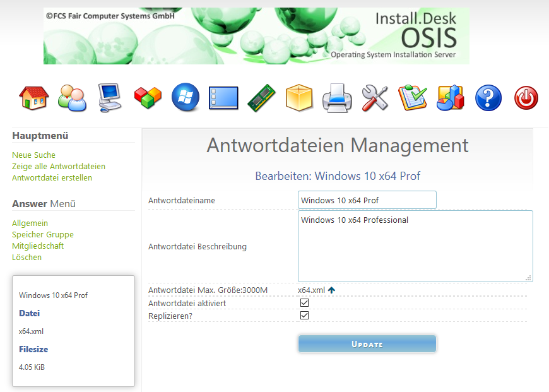Image resolution: width=549 pixels, height=392 pixels.
Task: Click the Antwortdateiname input field
Action: [367, 200]
